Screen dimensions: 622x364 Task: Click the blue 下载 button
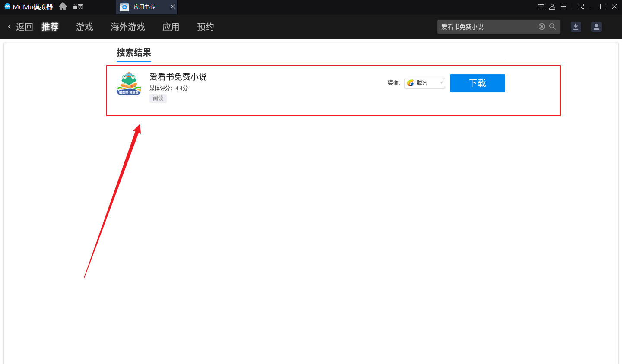477,83
